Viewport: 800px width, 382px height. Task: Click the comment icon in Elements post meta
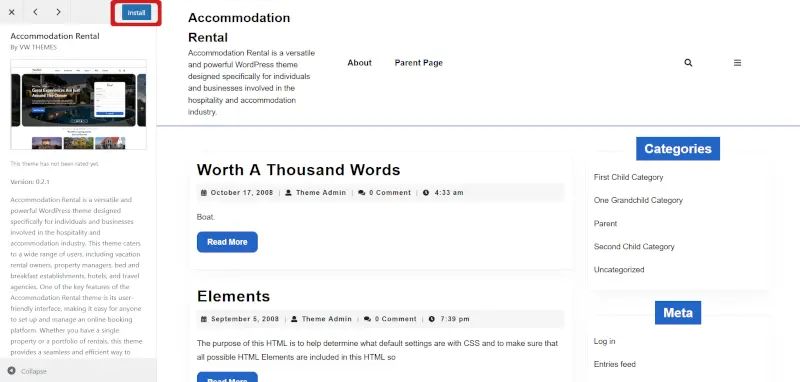(x=367, y=319)
